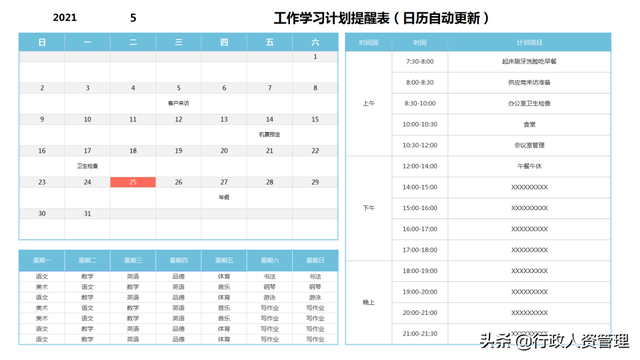The image size is (640, 360).
Task: Select the 星期三 timetable header
Action: tap(133, 260)
